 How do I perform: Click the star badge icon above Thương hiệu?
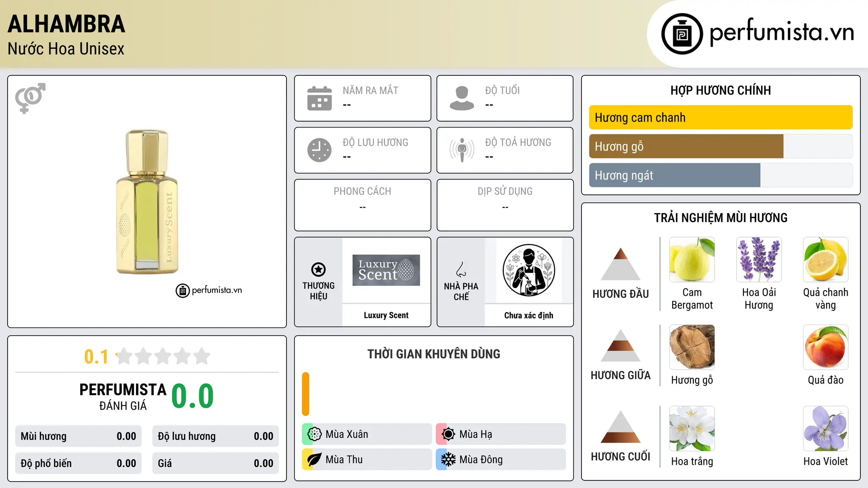tap(318, 269)
